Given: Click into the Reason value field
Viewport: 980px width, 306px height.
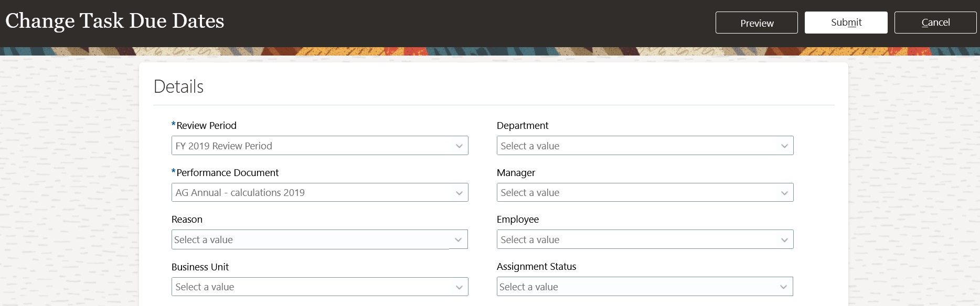Looking at the screenshot, I should pos(319,239).
